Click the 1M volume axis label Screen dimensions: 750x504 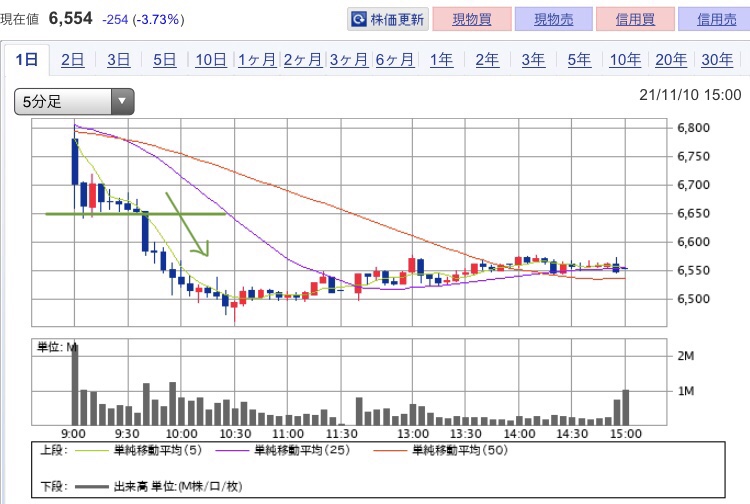point(686,391)
